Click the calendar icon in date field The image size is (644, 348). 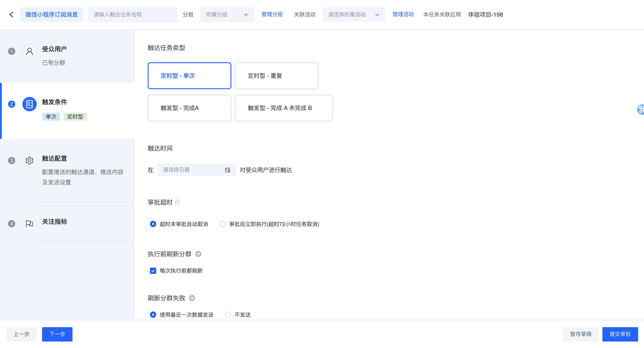pyautogui.click(x=228, y=170)
